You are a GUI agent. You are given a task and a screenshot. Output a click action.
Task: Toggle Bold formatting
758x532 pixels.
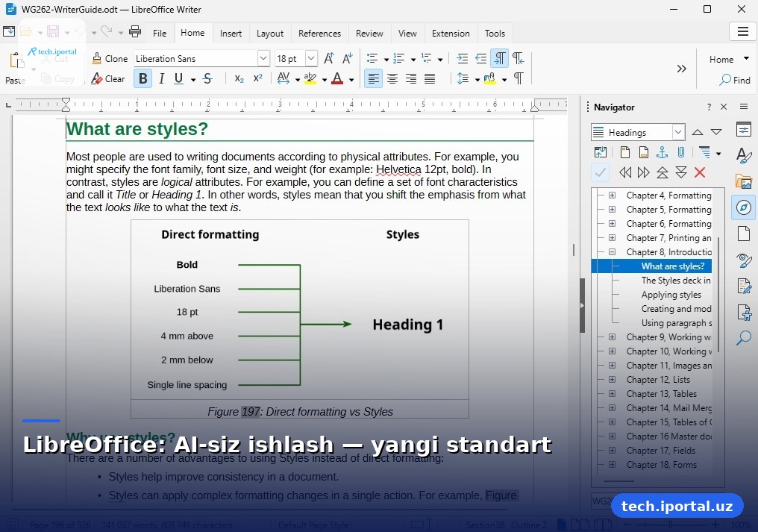click(143, 79)
